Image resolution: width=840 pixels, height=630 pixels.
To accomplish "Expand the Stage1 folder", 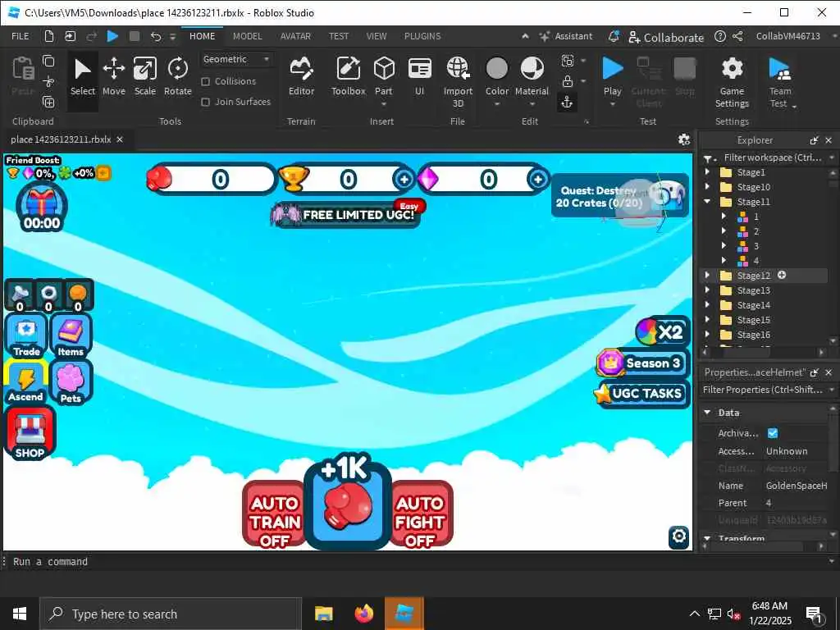I will [707, 172].
